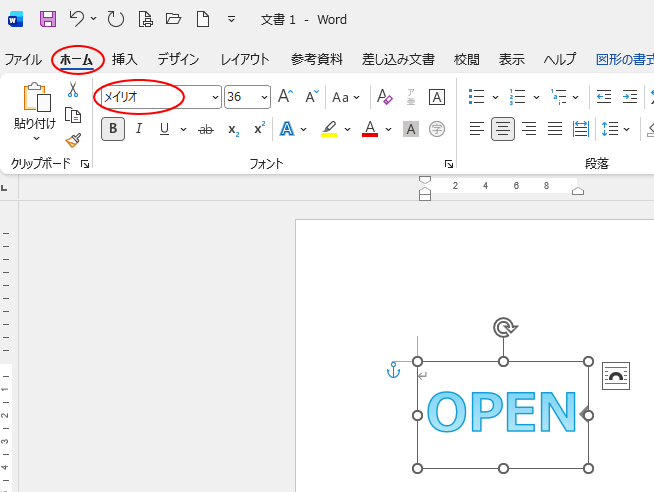The width and height of the screenshot is (654, 492).
Task: Click the phonetic guide (ruby) icon
Action: tap(411, 97)
